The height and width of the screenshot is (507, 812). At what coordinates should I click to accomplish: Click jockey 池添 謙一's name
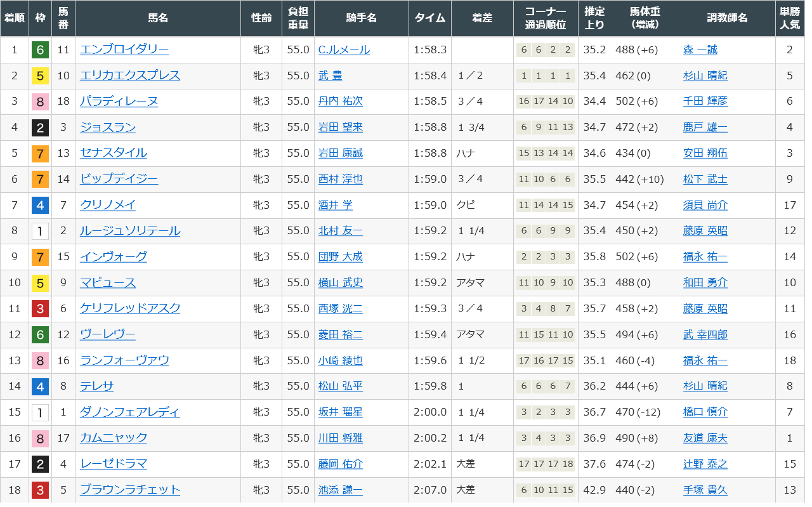(x=340, y=490)
